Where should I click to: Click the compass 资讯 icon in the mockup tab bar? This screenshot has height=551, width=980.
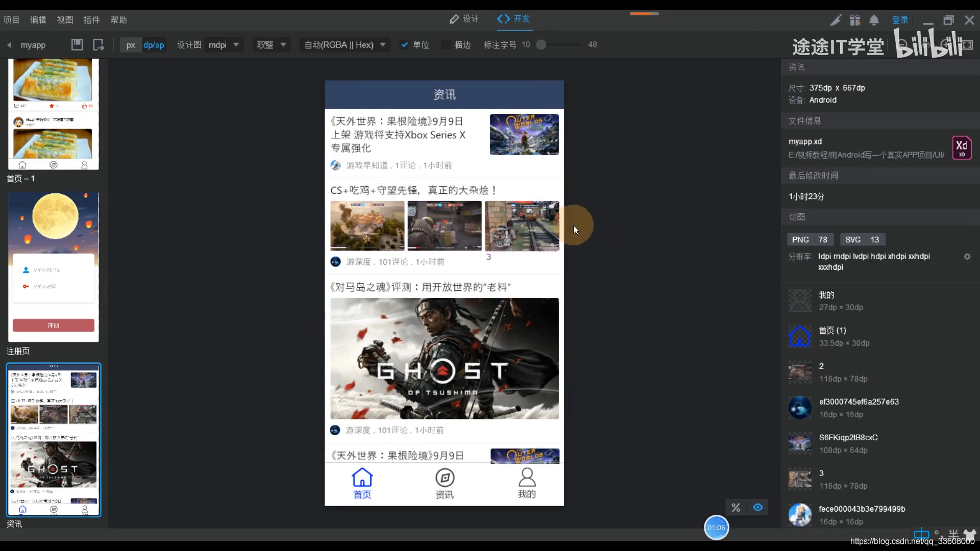[x=445, y=478]
